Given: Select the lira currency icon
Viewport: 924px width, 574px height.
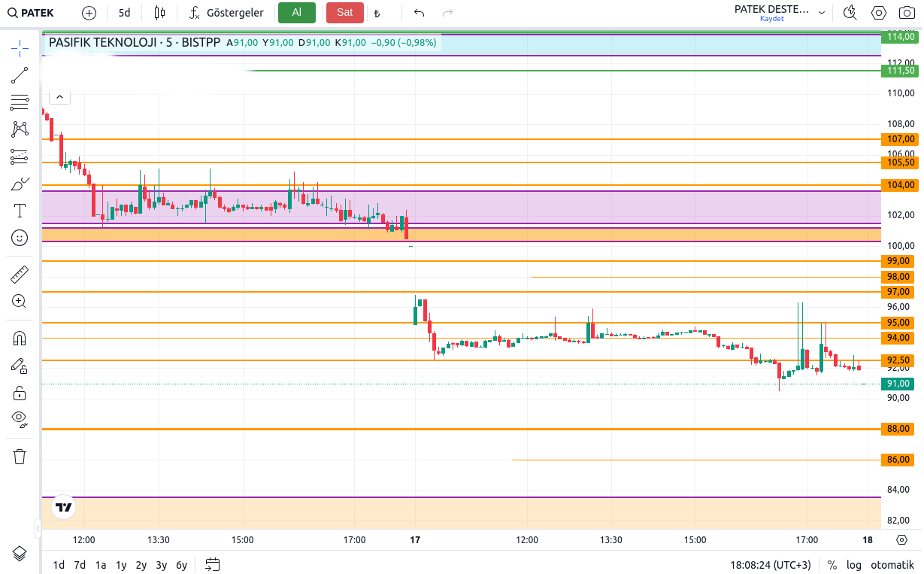Looking at the screenshot, I should pos(377,13).
